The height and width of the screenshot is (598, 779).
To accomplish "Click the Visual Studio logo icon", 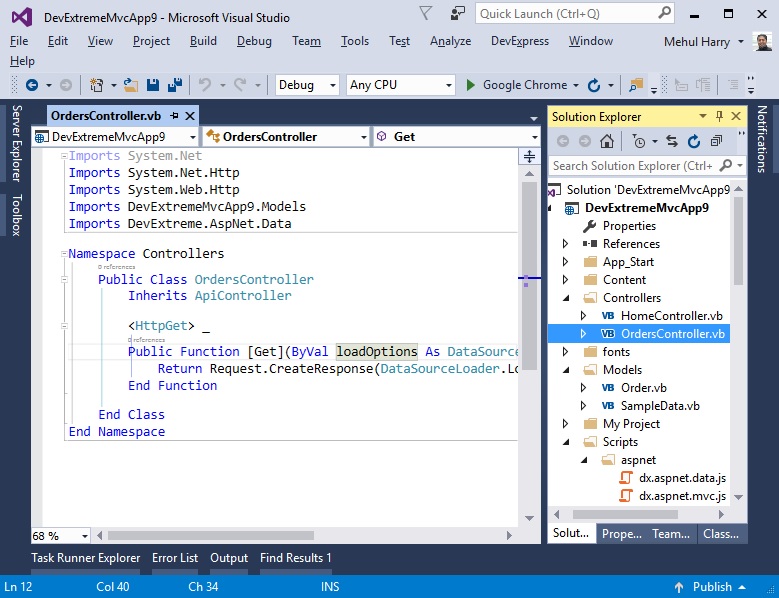I will (x=22, y=17).
